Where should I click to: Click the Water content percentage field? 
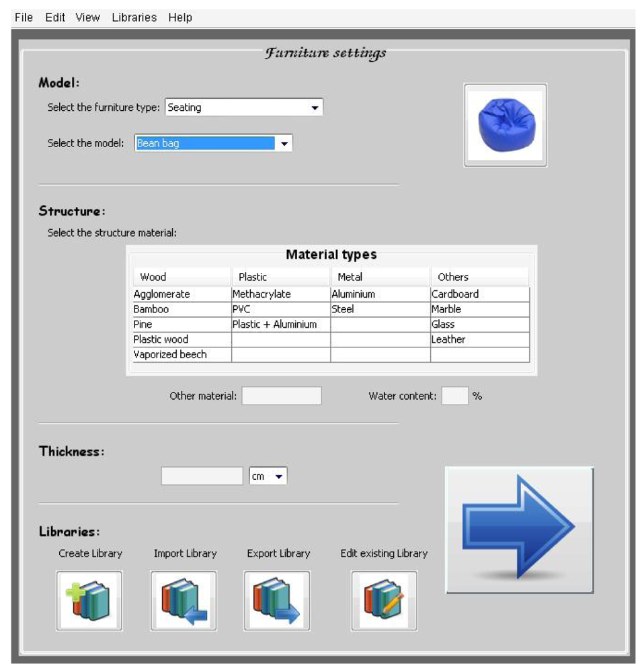tap(455, 396)
